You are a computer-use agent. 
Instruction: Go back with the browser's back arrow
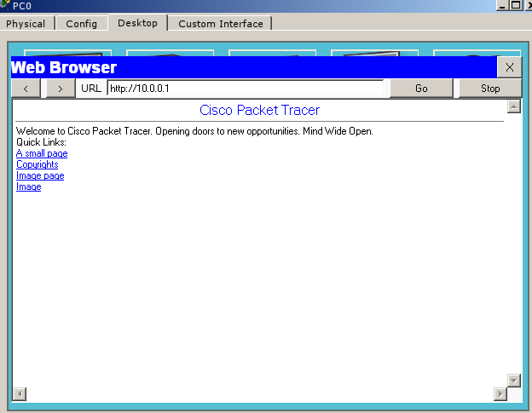26,89
